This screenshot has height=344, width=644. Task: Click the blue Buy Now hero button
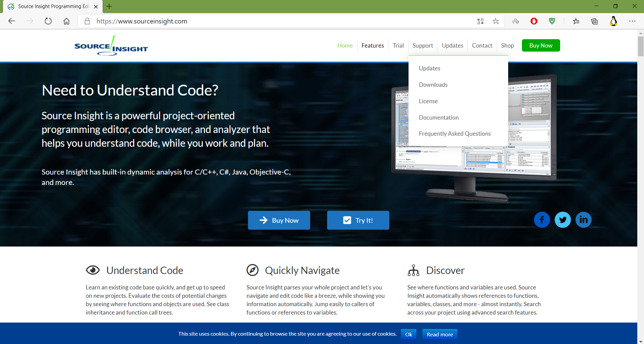click(279, 220)
